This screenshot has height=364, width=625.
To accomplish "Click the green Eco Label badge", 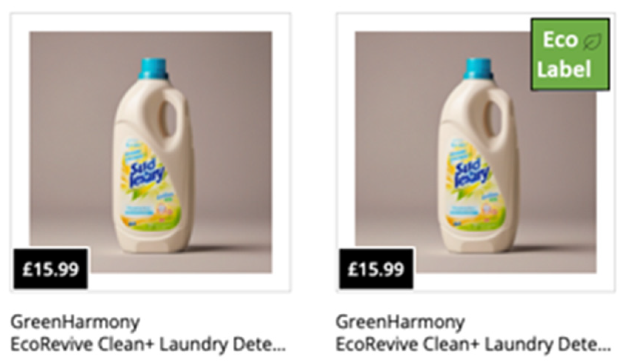I will coord(570,54).
